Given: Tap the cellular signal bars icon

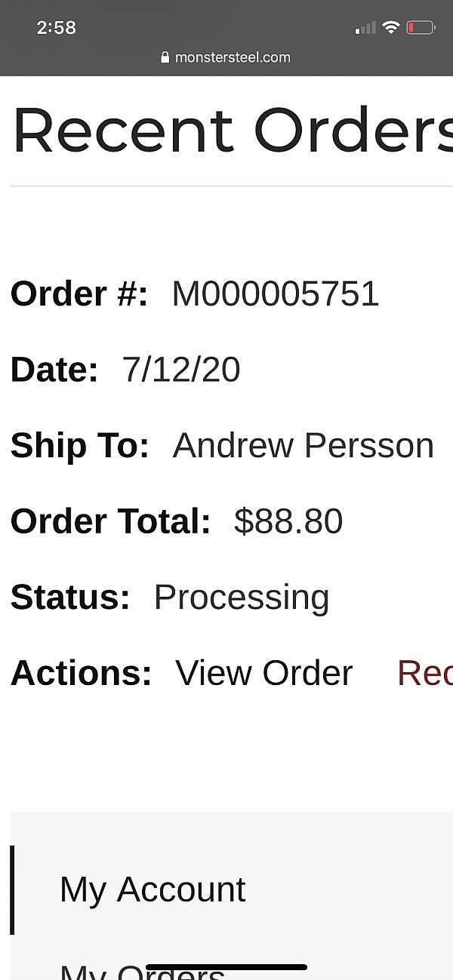Looking at the screenshot, I should (x=365, y=29).
